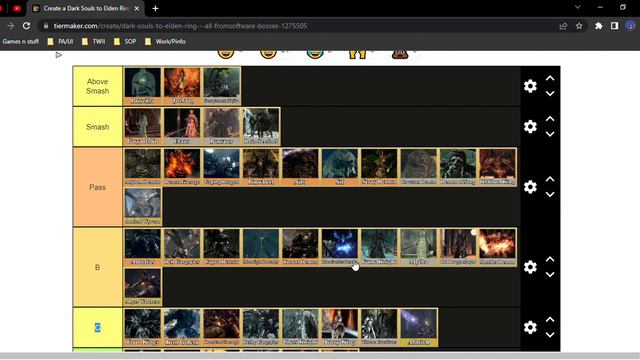The height and width of the screenshot is (360, 640).
Task: Select the Sif wolf thumbnail in Pass tier
Action: point(340,167)
